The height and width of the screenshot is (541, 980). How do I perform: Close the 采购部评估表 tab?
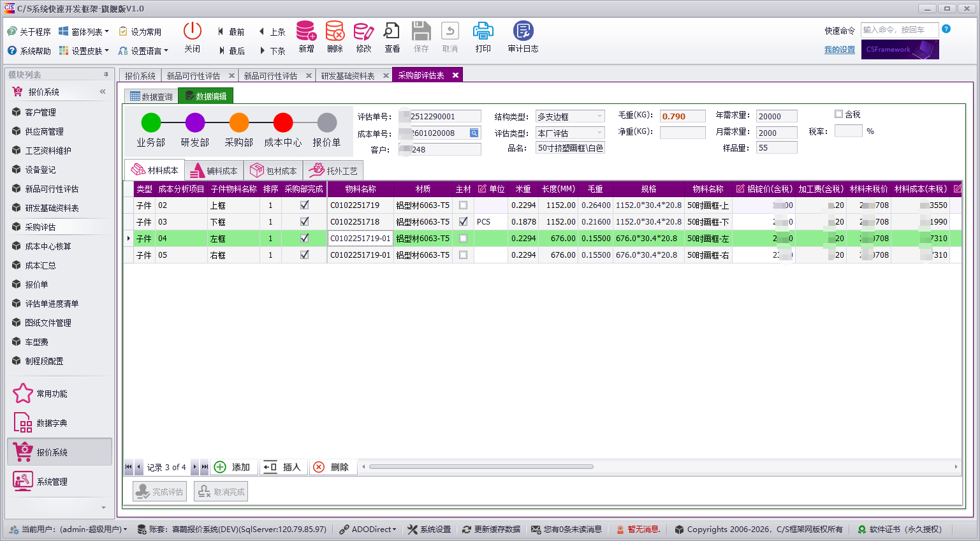click(x=455, y=75)
